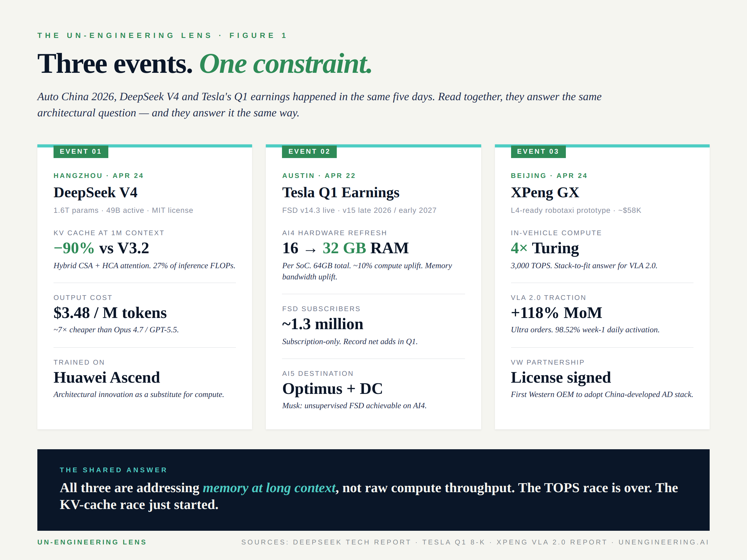Select the "Tesla Q1 Earnings" card title
Screen dimensions: 747x560
341,192
